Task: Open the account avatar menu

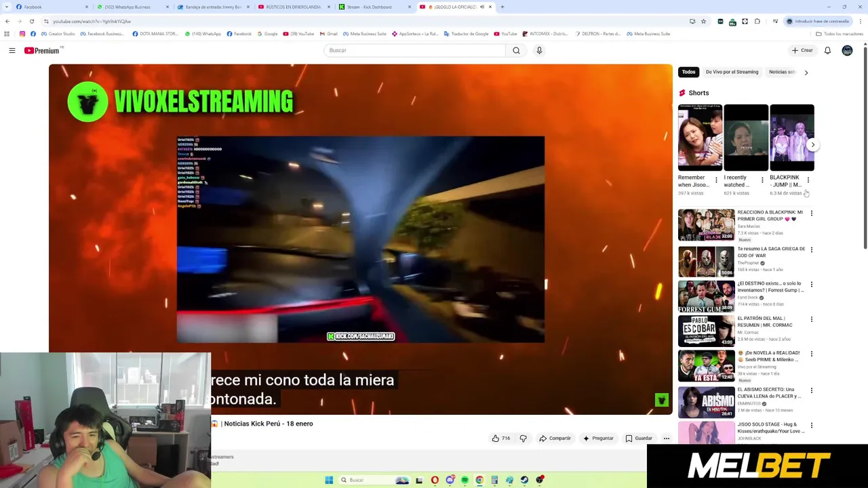Action: pos(847,50)
